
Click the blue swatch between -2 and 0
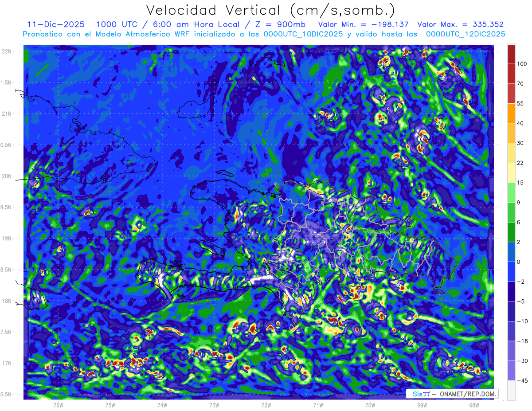click(x=511, y=271)
